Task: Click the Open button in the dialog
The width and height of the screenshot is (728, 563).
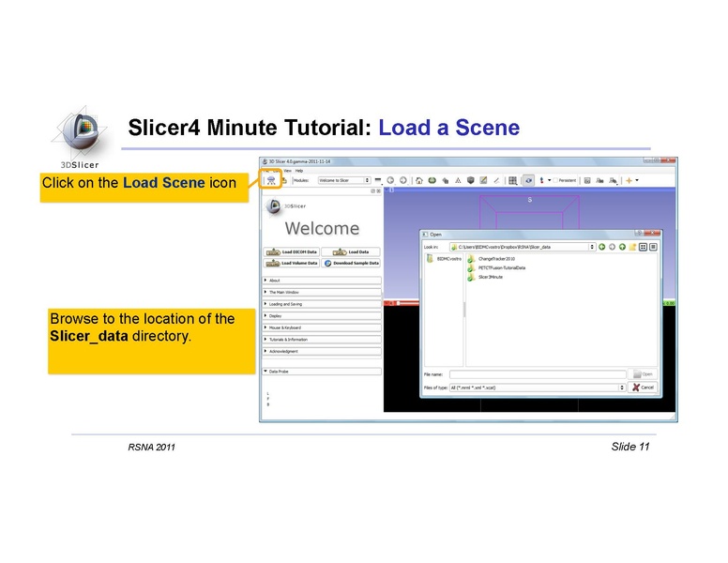Action: click(643, 374)
